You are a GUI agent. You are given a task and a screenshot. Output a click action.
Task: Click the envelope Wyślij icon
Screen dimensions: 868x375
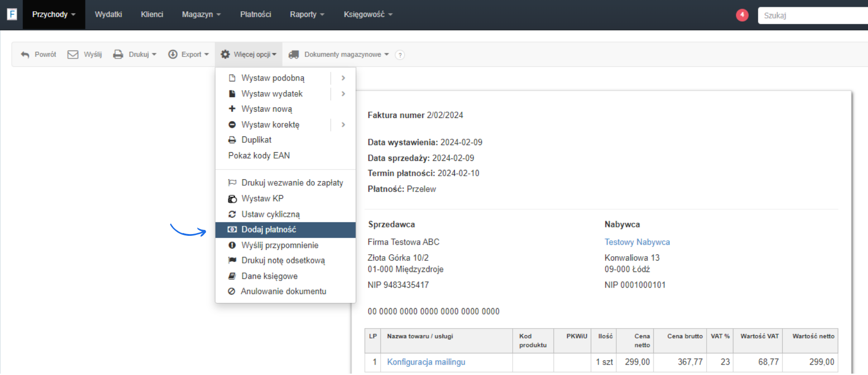(x=73, y=55)
